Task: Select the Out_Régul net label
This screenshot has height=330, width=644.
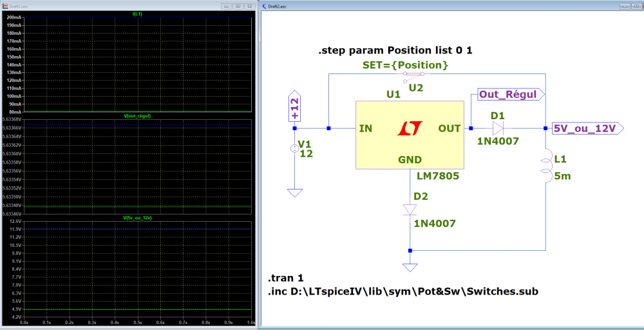Action: click(511, 95)
